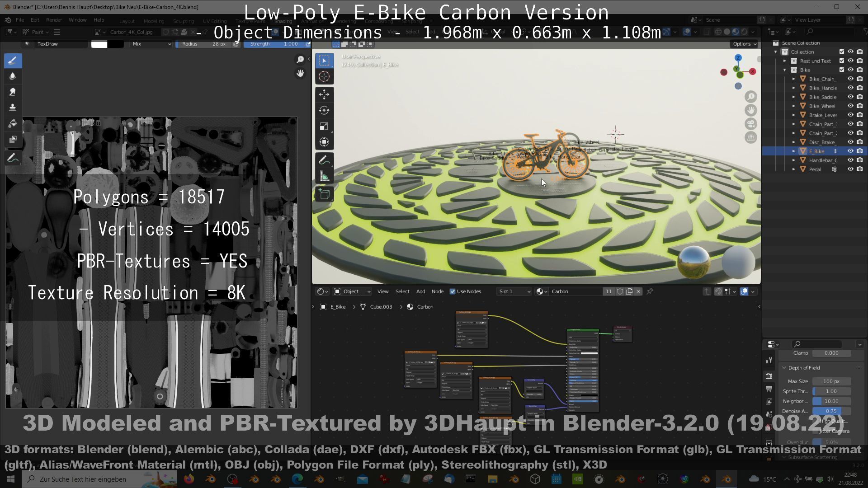868x488 pixels.
Task: Click the viewport zoom magnifier icon
Action: pos(751,97)
